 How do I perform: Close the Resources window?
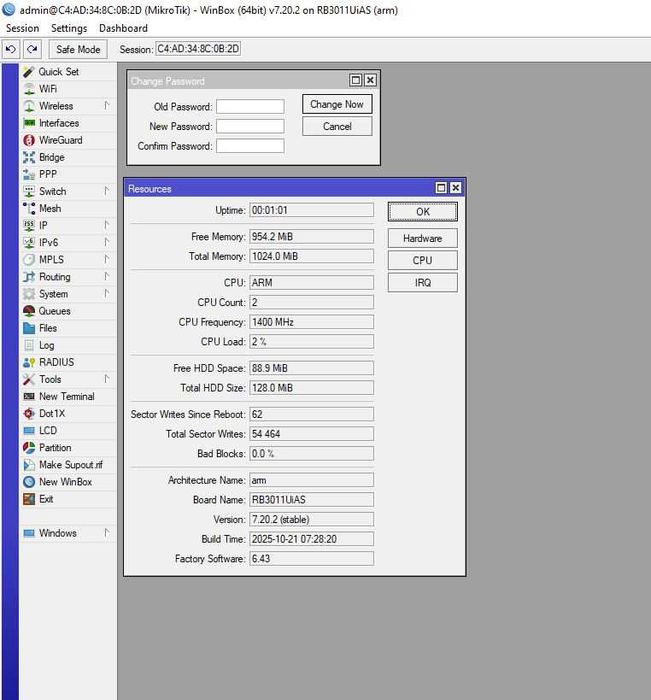pos(455,188)
